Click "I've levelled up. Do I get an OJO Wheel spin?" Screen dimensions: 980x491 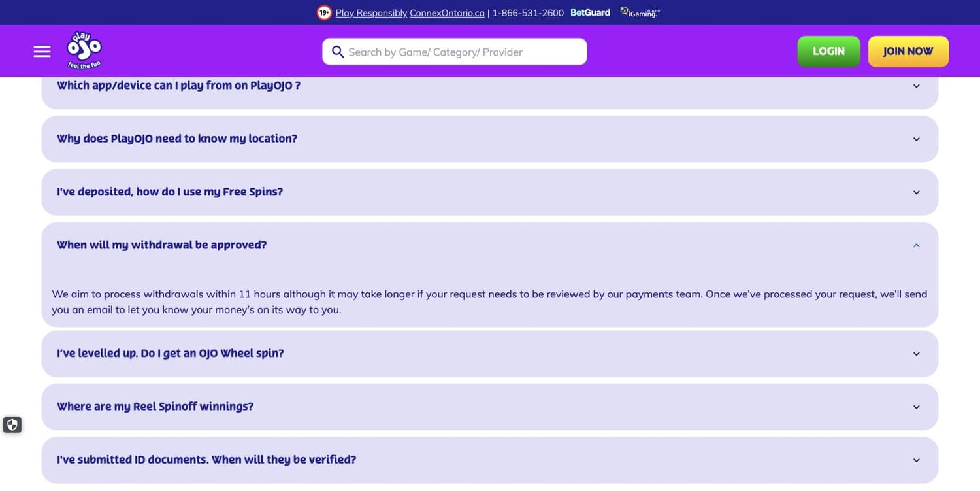tap(171, 353)
